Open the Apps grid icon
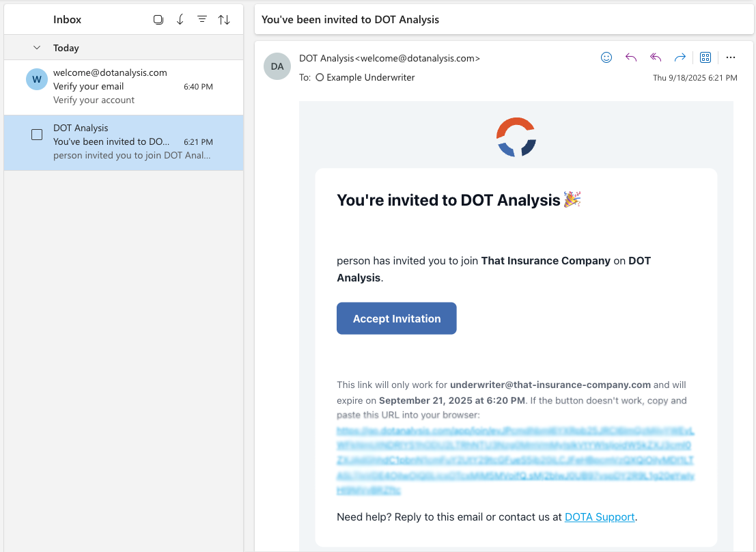The height and width of the screenshot is (552, 756). pyautogui.click(x=705, y=57)
